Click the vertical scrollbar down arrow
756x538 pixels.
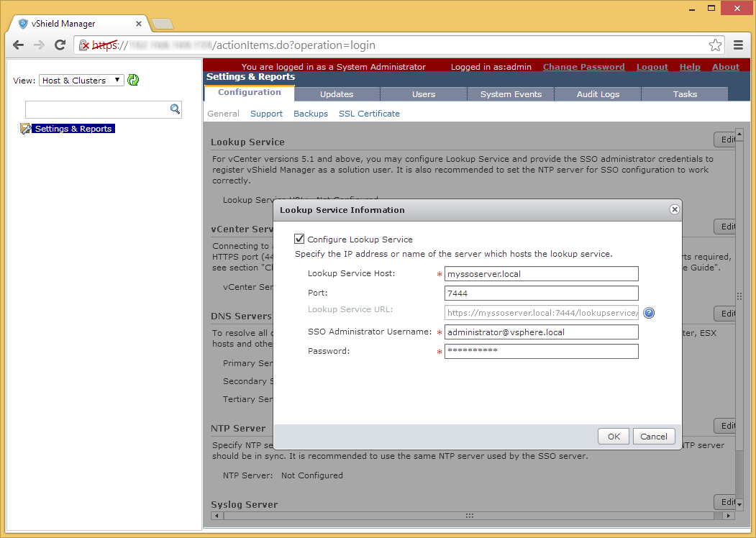tap(739, 504)
